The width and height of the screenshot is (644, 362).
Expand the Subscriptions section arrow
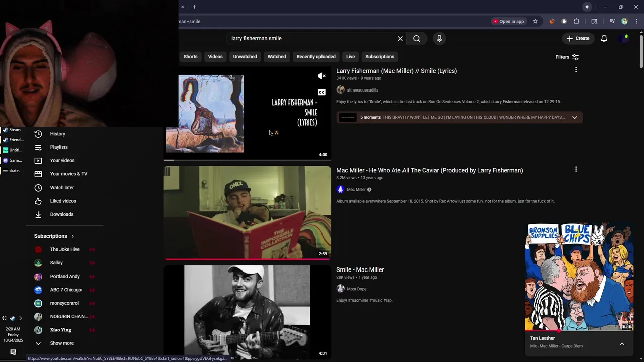(x=72, y=236)
